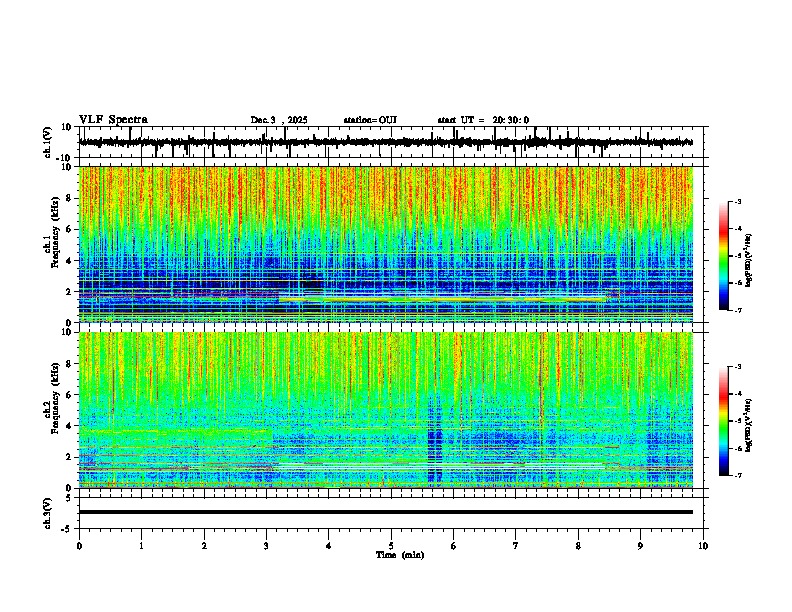Click the bright yellow tone line in ch.1 spectrogram
Image resolution: width=792 pixels, height=612 pixels.
point(442,299)
